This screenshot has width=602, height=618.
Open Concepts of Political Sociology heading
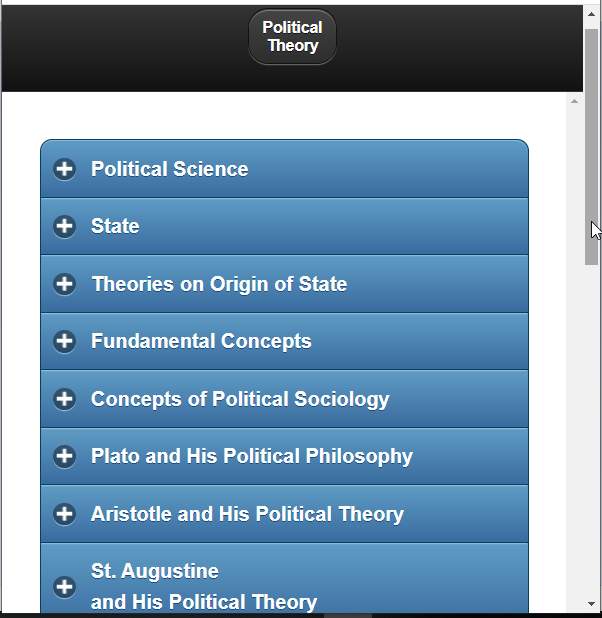tap(240, 399)
